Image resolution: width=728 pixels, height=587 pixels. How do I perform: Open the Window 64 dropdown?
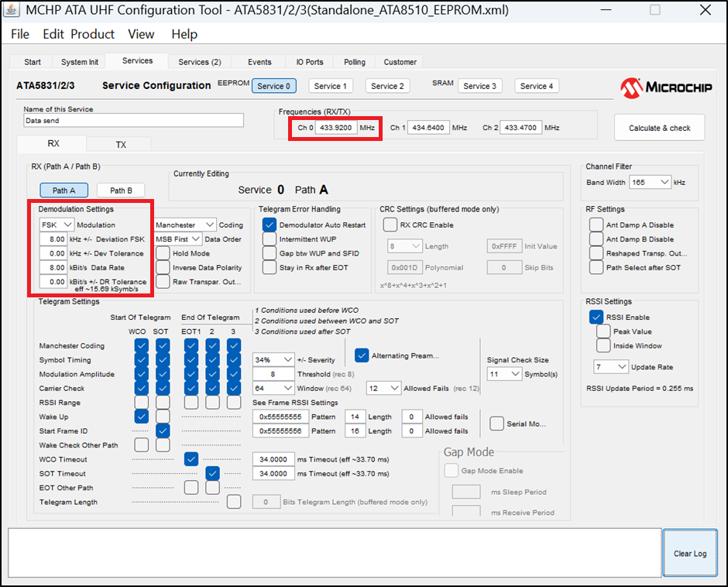pyautogui.click(x=273, y=388)
